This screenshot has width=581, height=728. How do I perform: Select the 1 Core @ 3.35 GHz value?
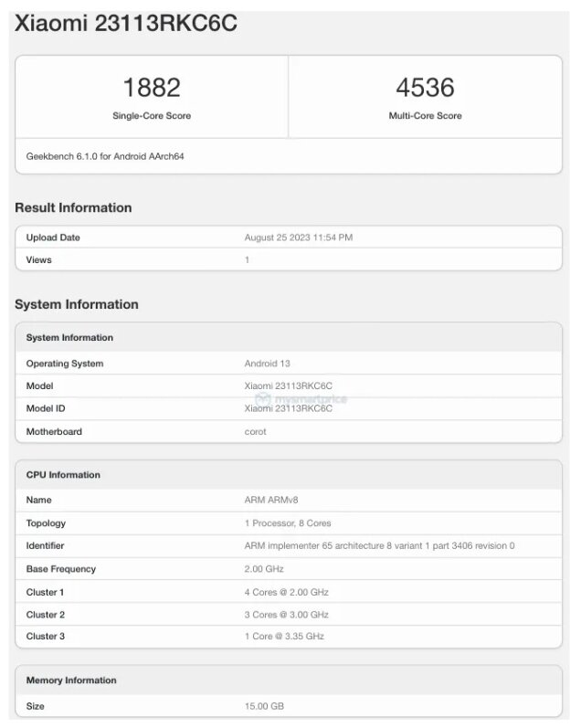pyautogui.click(x=284, y=637)
